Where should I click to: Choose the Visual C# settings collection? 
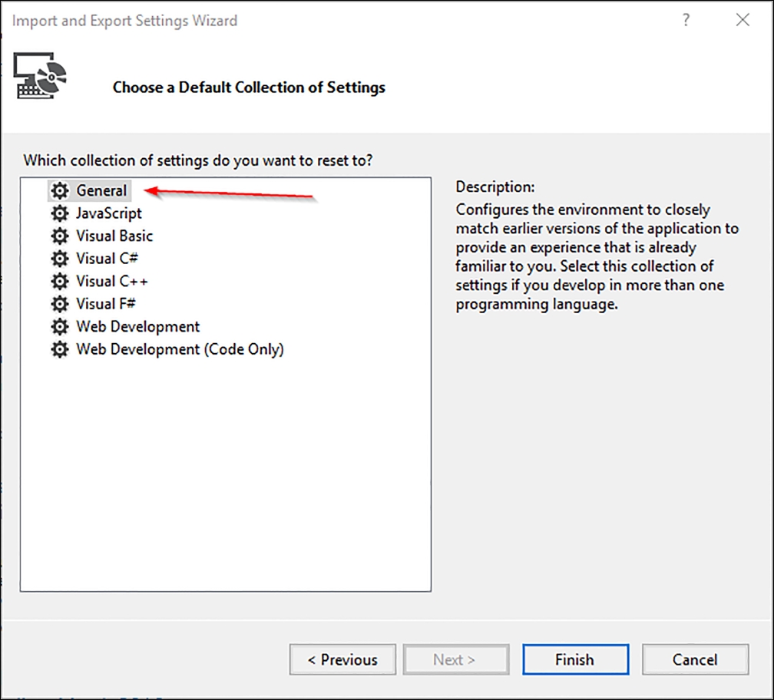point(94,259)
